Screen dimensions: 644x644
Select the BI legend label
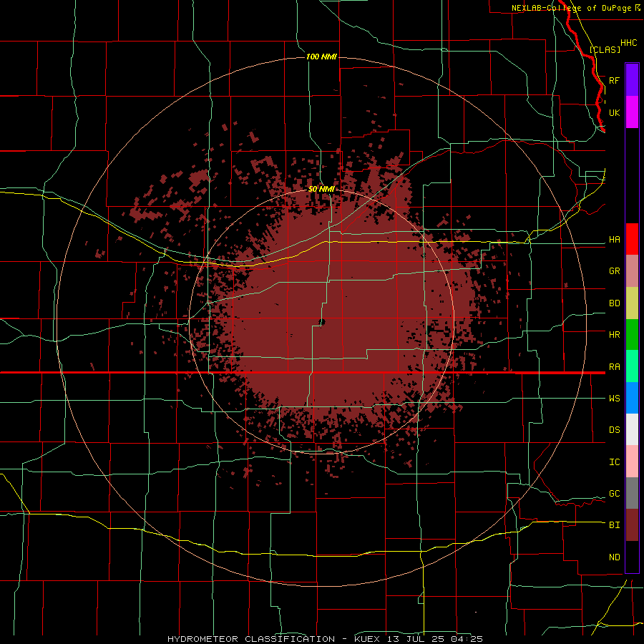point(614,525)
